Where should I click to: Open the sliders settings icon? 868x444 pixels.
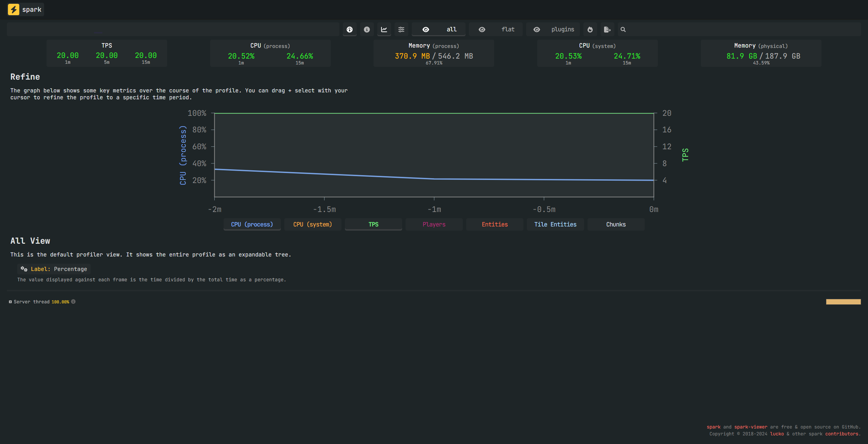[x=401, y=30]
